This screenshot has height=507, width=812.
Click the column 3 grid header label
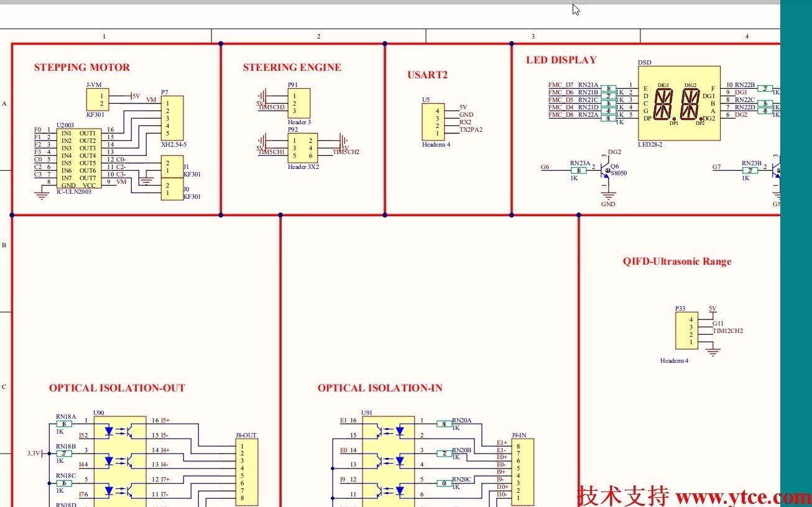(533, 35)
